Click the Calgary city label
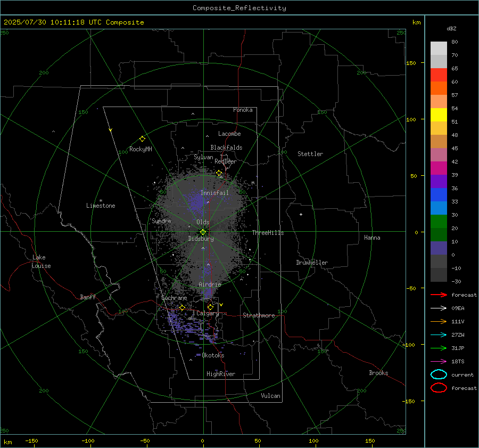Screen dimensions: 479x448 [x=208, y=313]
